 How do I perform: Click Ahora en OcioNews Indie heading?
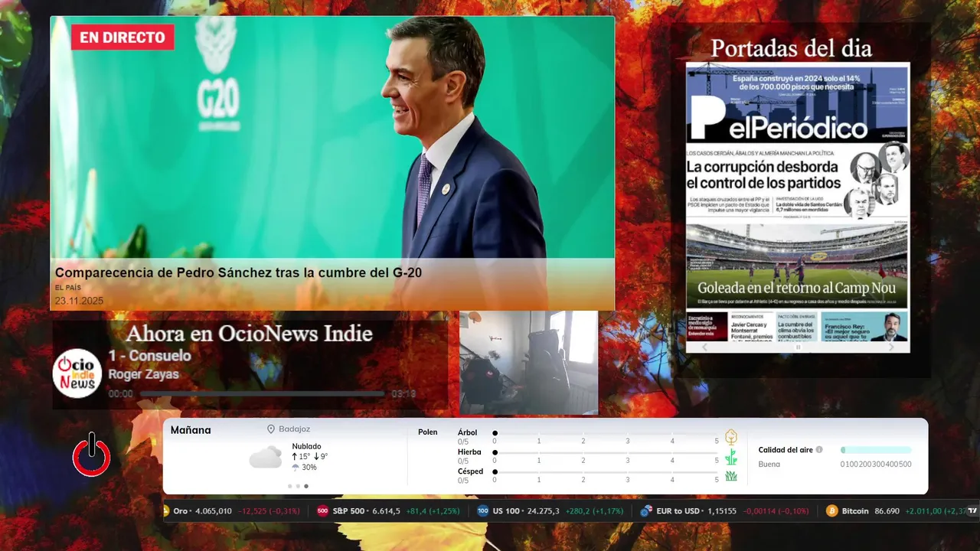click(249, 334)
